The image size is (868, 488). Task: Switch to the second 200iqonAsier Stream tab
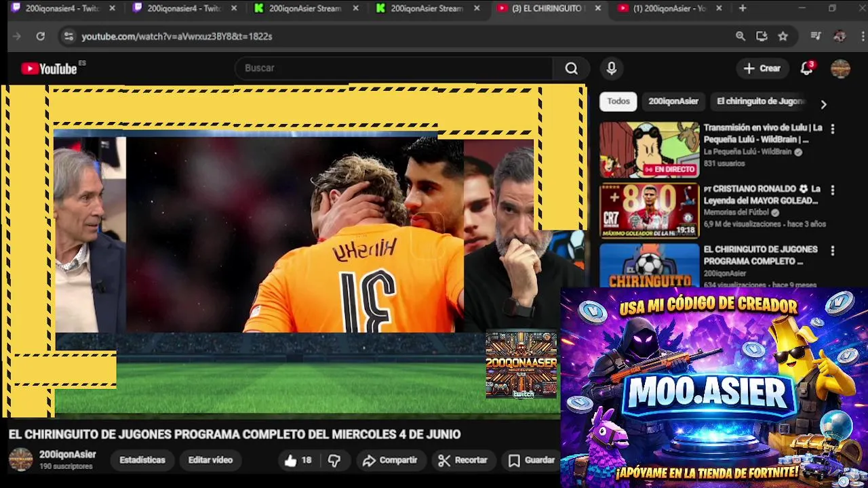point(427,8)
